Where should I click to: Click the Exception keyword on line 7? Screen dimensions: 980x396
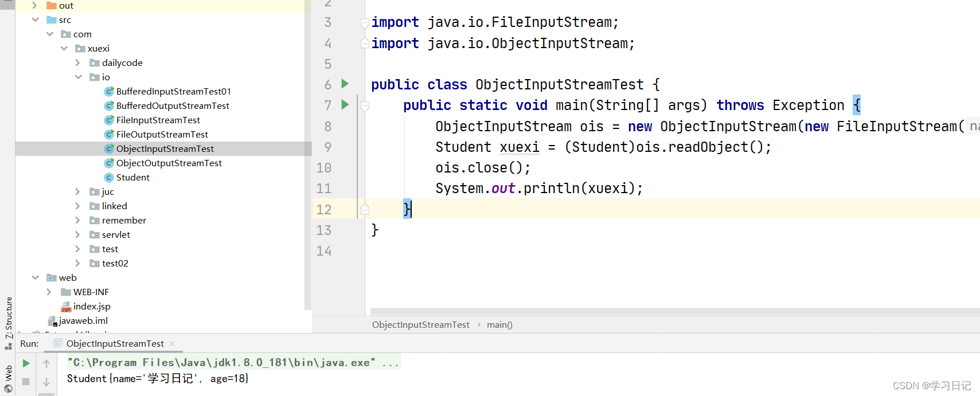coord(809,105)
